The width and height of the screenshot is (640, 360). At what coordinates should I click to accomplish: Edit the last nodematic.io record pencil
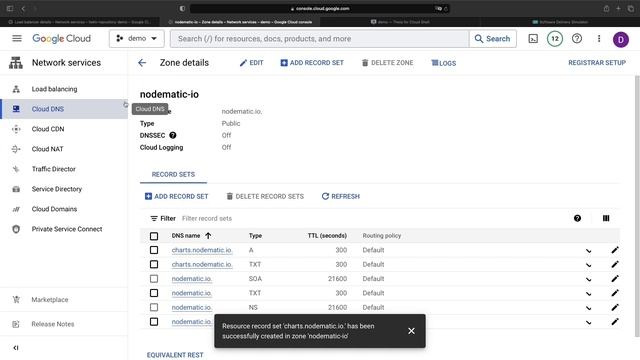tap(615, 322)
